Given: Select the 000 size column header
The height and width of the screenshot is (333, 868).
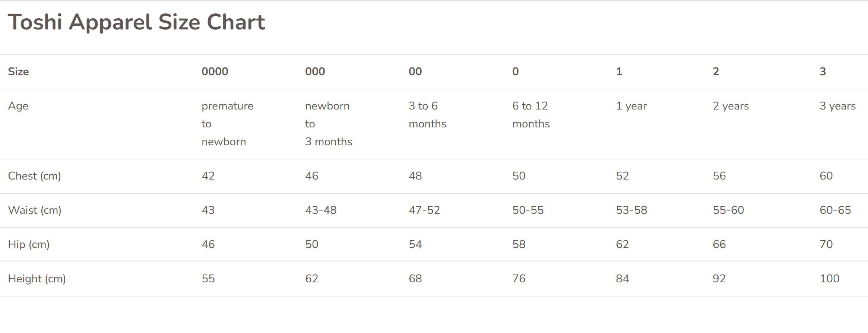Looking at the screenshot, I should coord(315,72).
